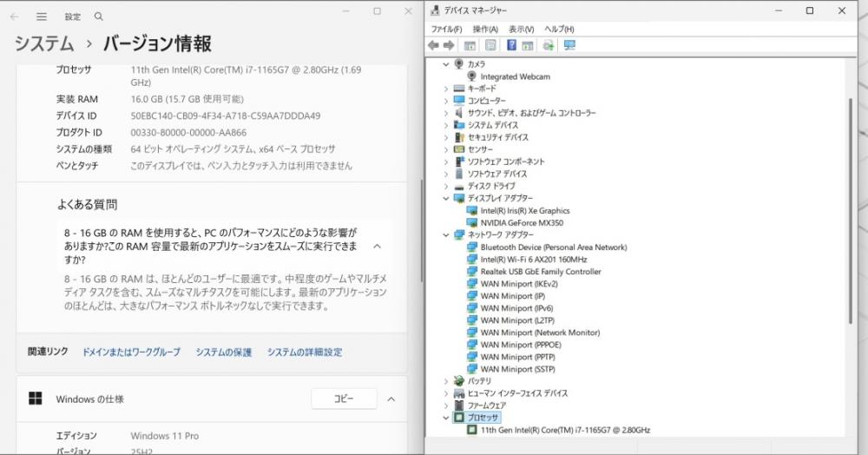Collapse the カメラ node
The image size is (868, 455).
pyautogui.click(x=446, y=64)
